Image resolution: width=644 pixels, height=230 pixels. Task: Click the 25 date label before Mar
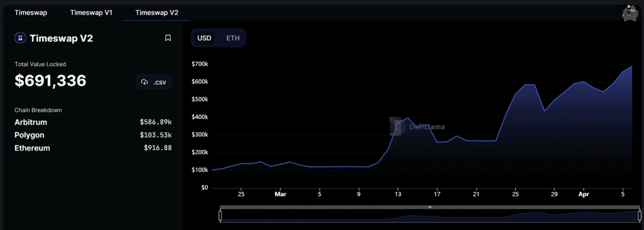coord(241,193)
